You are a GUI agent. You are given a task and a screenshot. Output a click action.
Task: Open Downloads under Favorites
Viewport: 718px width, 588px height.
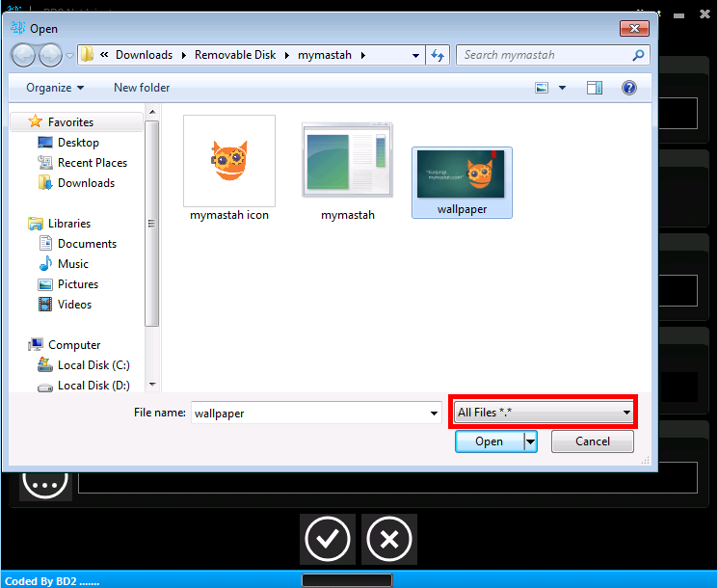click(86, 183)
